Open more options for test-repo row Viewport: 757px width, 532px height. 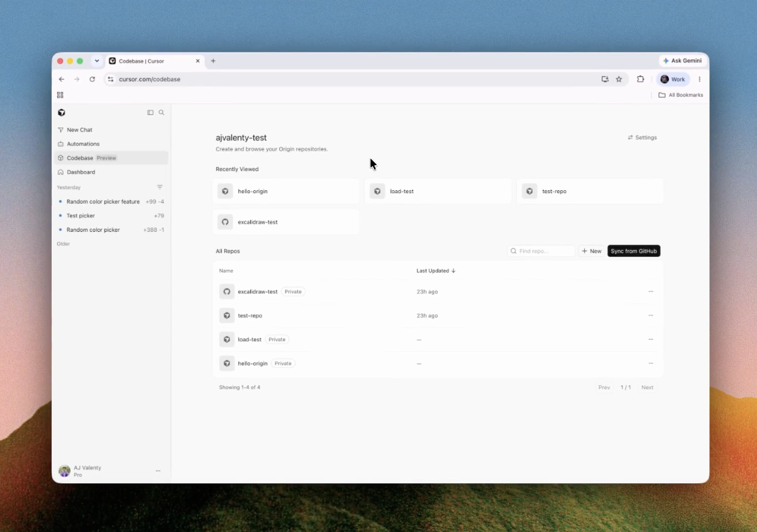[651, 316]
